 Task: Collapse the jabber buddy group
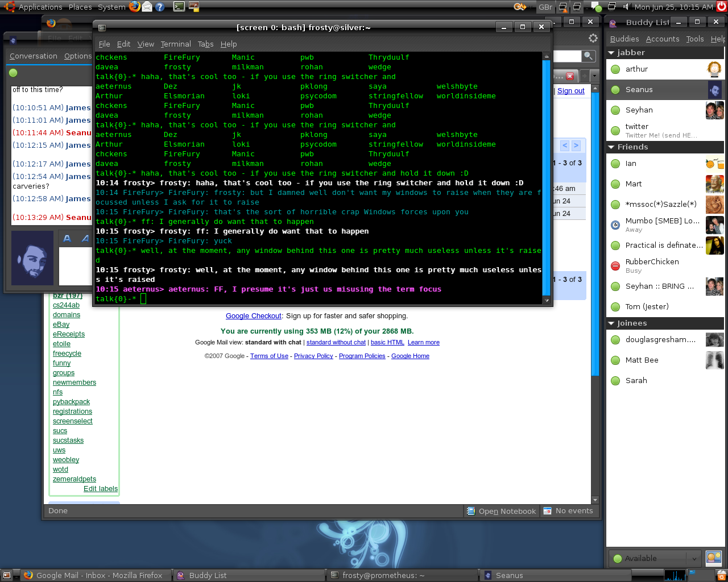coord(611,53)
